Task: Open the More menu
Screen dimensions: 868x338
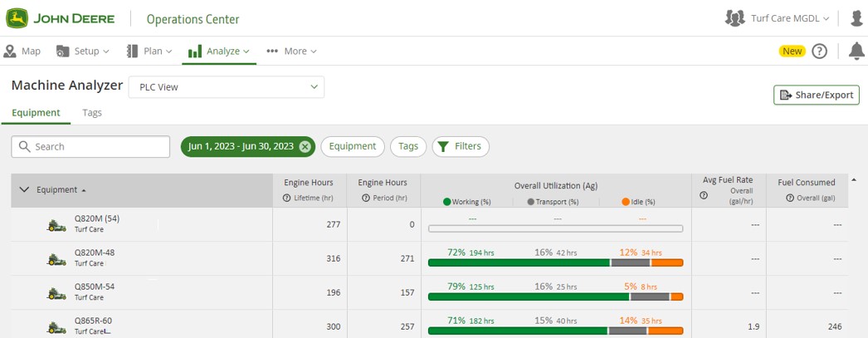Action: click(291, 51)
